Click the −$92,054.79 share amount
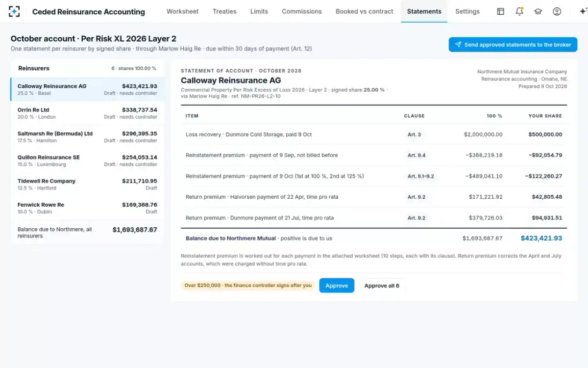Screen dimensions: 588x368 click(x=545, y=155)
